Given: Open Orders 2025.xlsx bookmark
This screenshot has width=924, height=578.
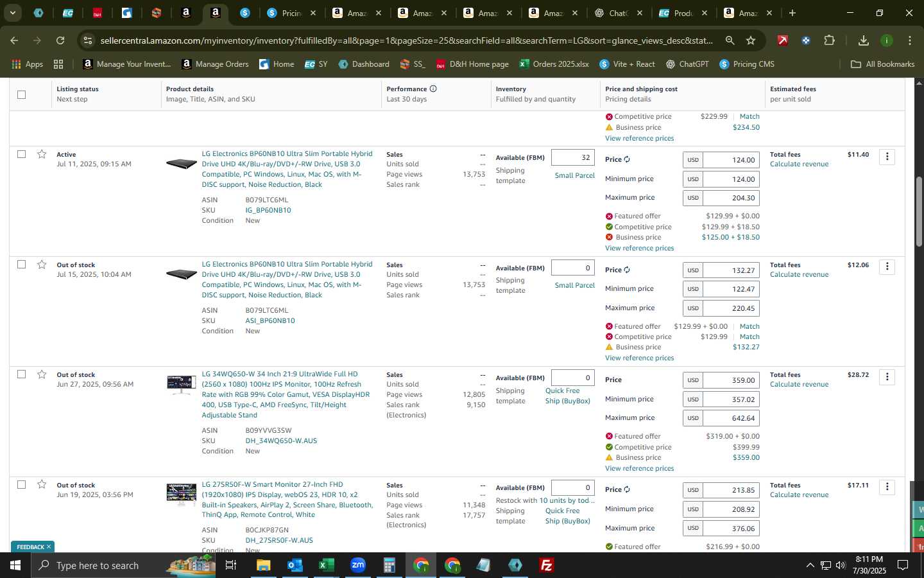Looking at the screenshot, I should 554,64.
